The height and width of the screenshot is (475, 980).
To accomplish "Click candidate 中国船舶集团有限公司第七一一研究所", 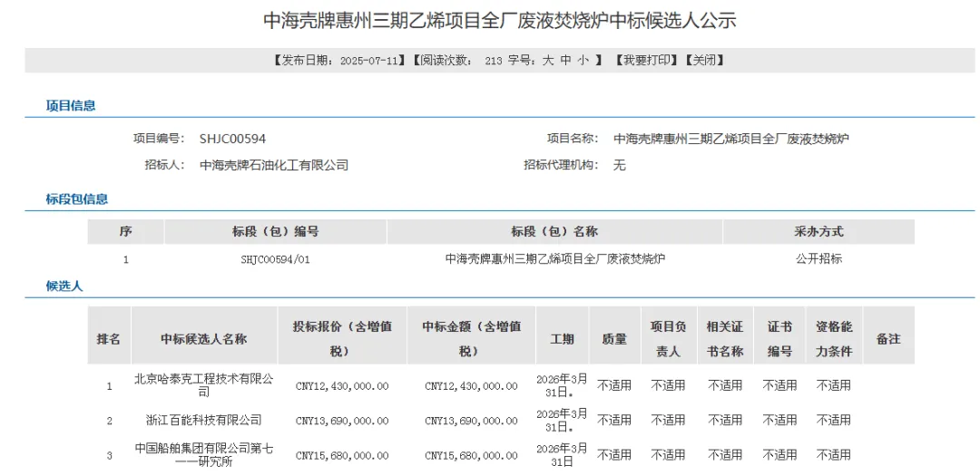I will click(204, 455).
